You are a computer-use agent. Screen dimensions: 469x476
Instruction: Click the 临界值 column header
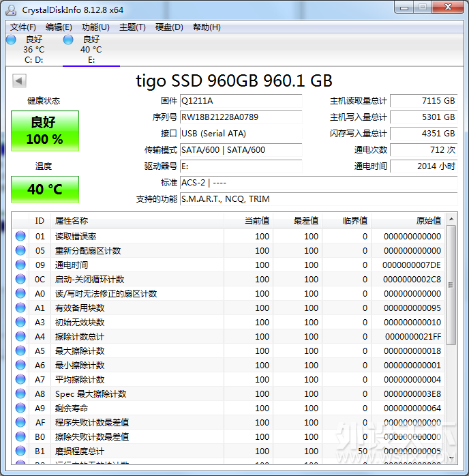tap(347, 221)
